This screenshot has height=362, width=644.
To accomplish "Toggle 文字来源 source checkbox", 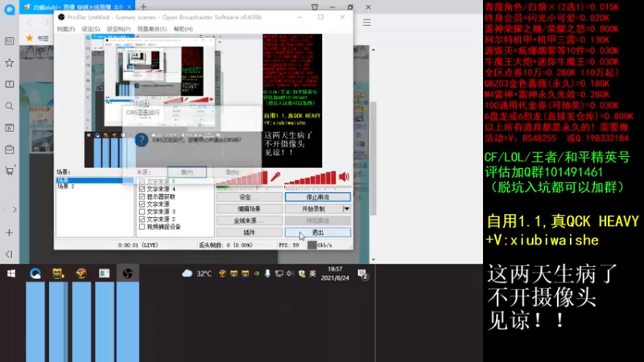I will [x=142, y=204].
